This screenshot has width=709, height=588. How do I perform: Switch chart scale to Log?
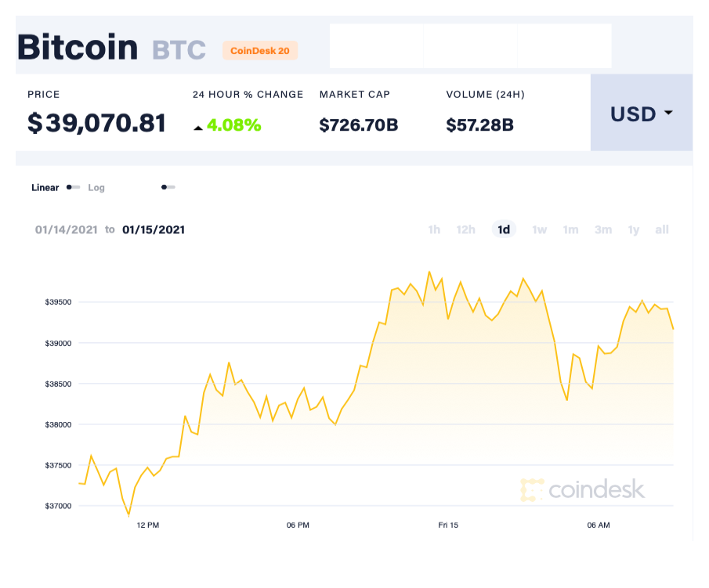pyautogui.click(x=96, y=188)
